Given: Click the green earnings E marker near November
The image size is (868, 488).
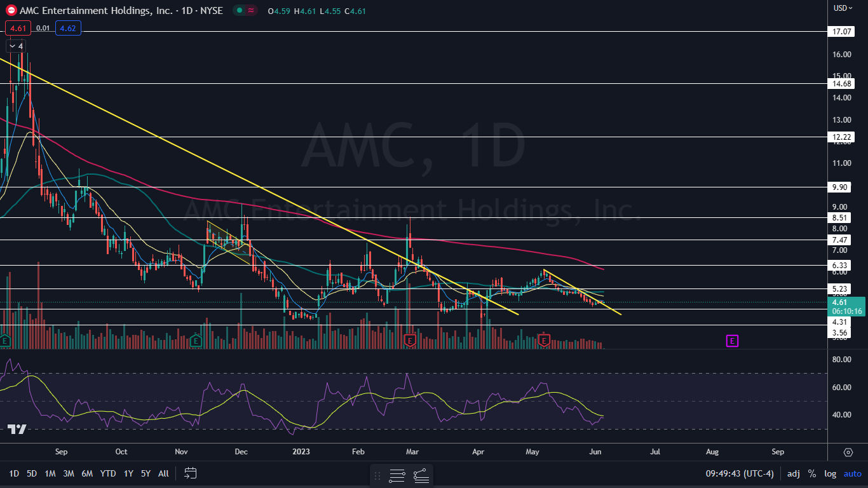Looking at the screenshot, I should 196,341.
